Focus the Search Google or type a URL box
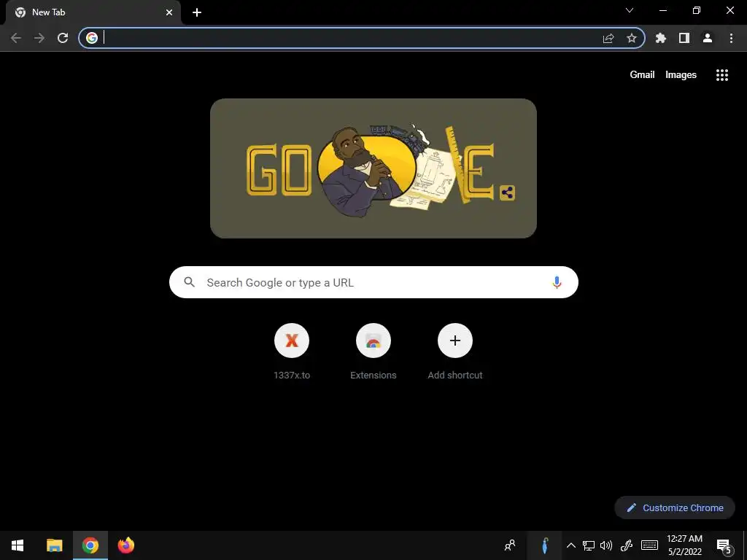The height and width of the screenshot is (560, 747). tap(373, 282)
